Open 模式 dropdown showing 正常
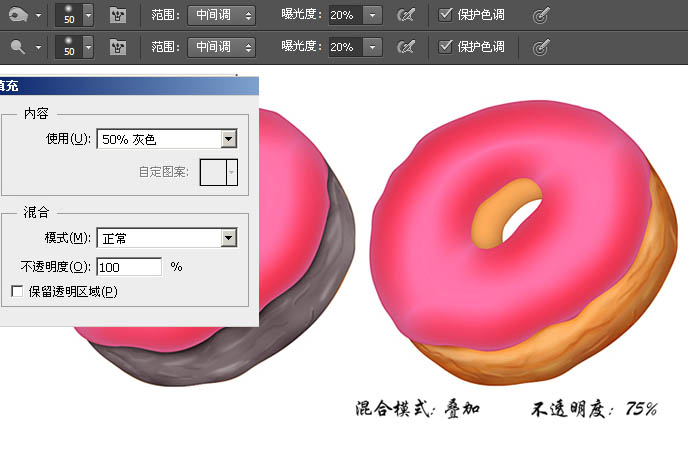The width and height of the screenshot is (688, 452). 167,238
